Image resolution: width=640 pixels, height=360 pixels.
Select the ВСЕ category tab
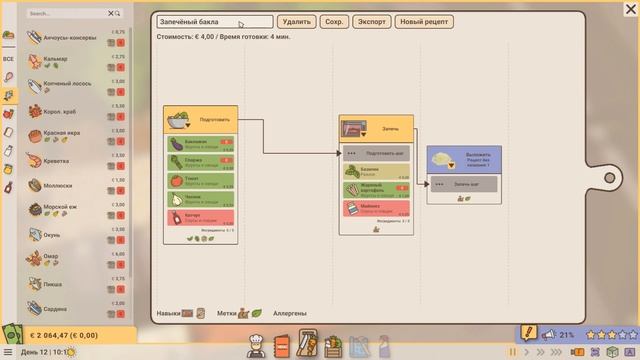(x=8, y=59)
